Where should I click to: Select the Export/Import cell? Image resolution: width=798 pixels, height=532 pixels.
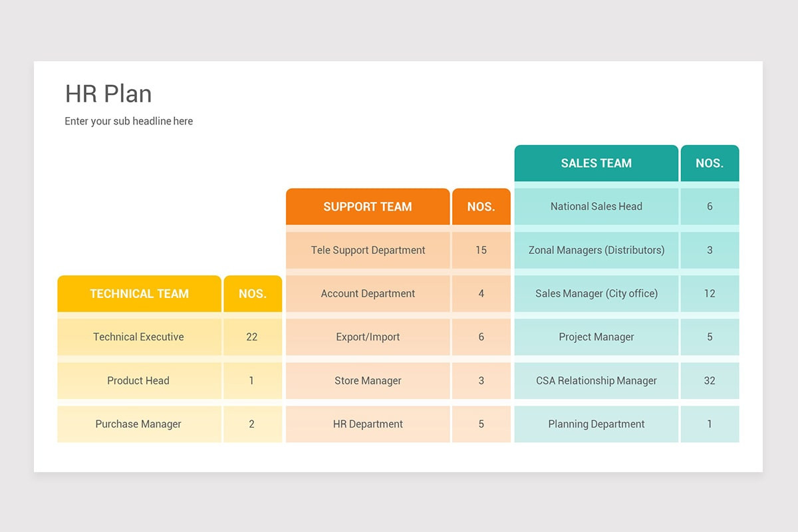(367, 336)
